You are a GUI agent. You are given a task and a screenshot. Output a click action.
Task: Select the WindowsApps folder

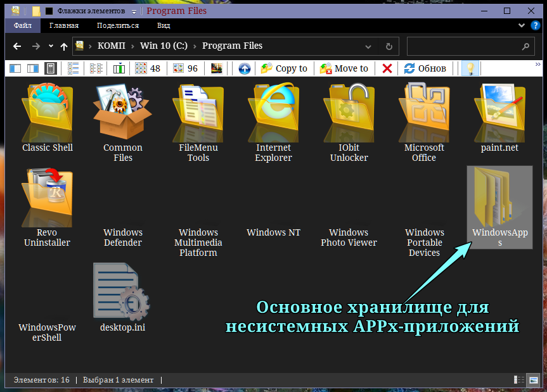(500, 207)
